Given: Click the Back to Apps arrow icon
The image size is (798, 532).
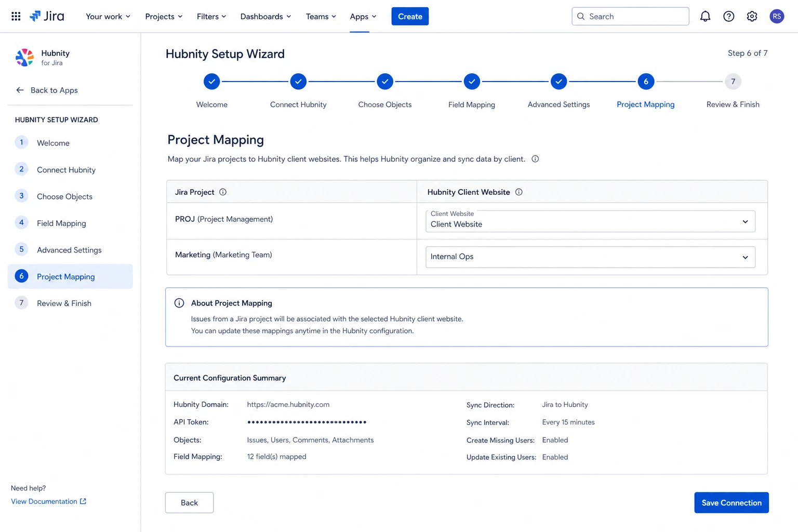Looking at the screenshot, I should point(20,90).
